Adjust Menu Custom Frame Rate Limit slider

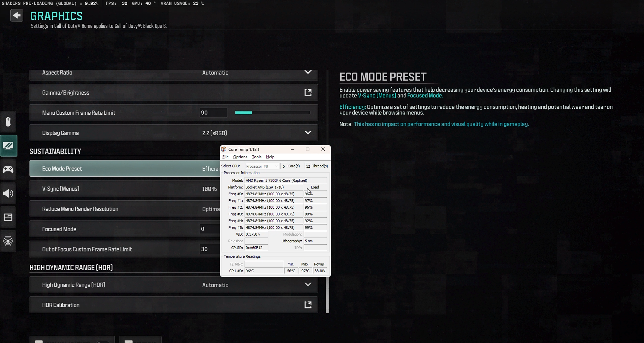point(273,113)
